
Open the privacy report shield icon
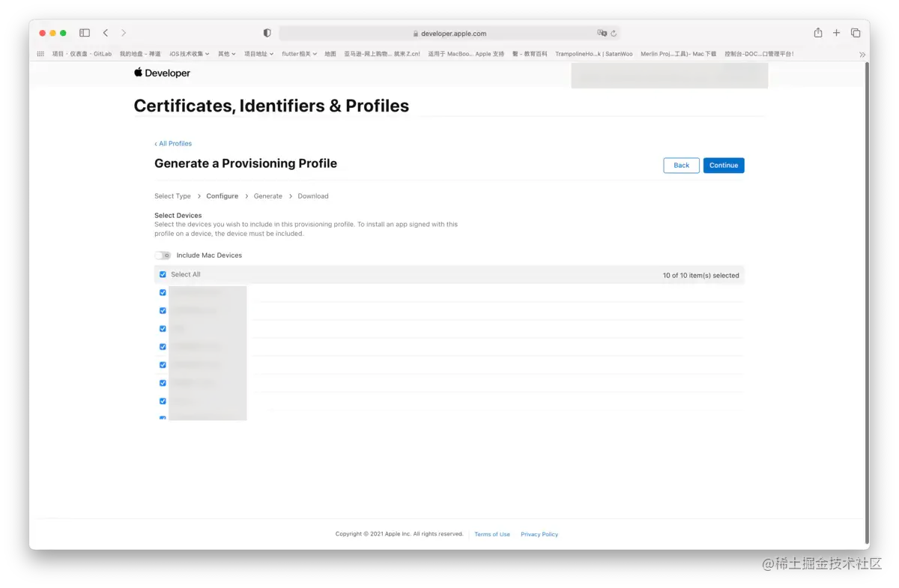coord(267,33)
